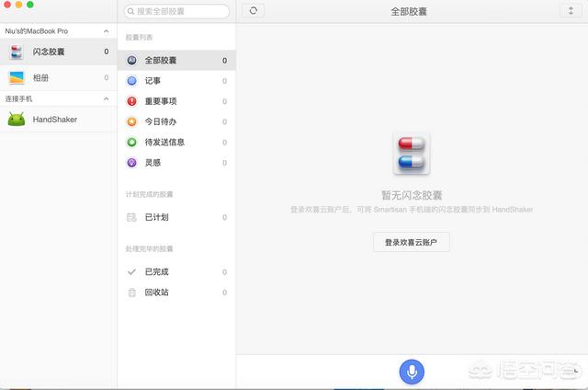Viewport: 588px width, 390px height.
Task: Open 相册 photo album section
Action: [x=41, y=78]
